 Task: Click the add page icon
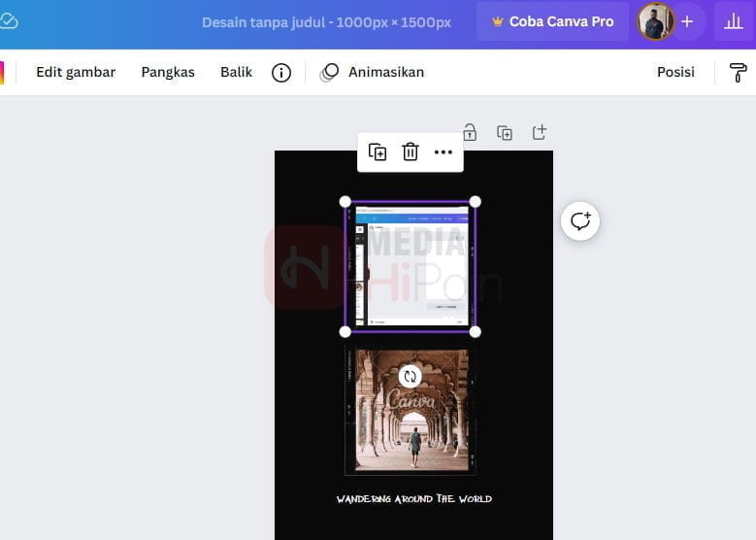point(539,132)
